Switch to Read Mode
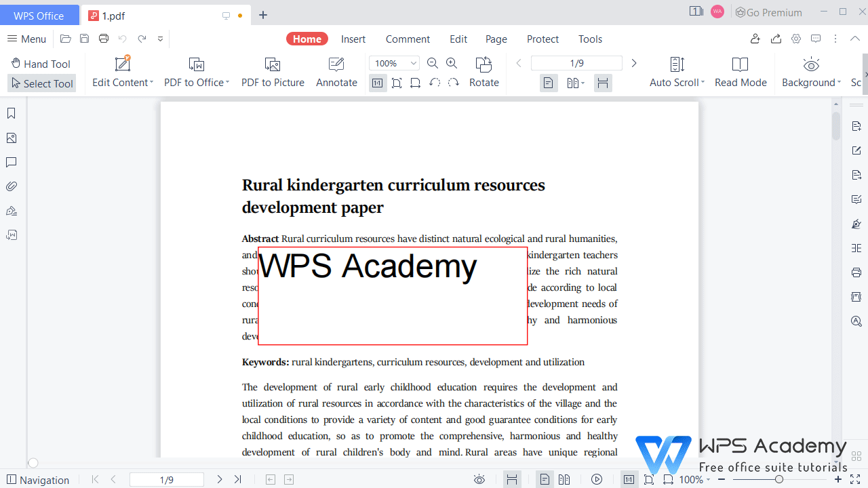The height and width of the screenshot is (488, 868). point(741,71)
